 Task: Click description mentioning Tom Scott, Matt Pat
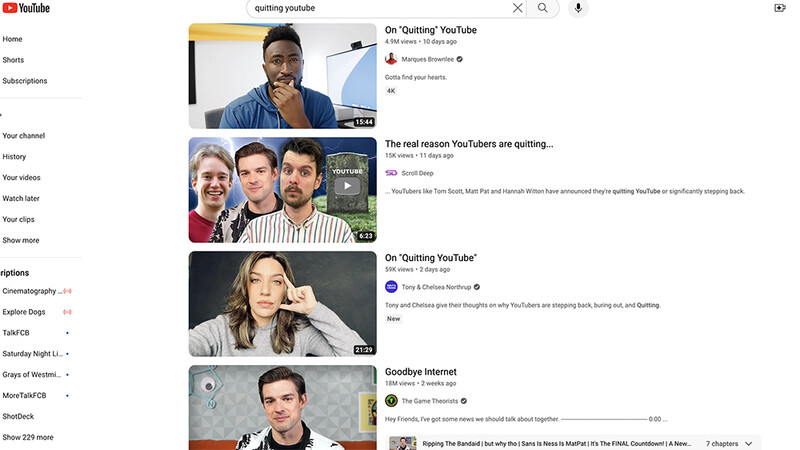(565, 191)
